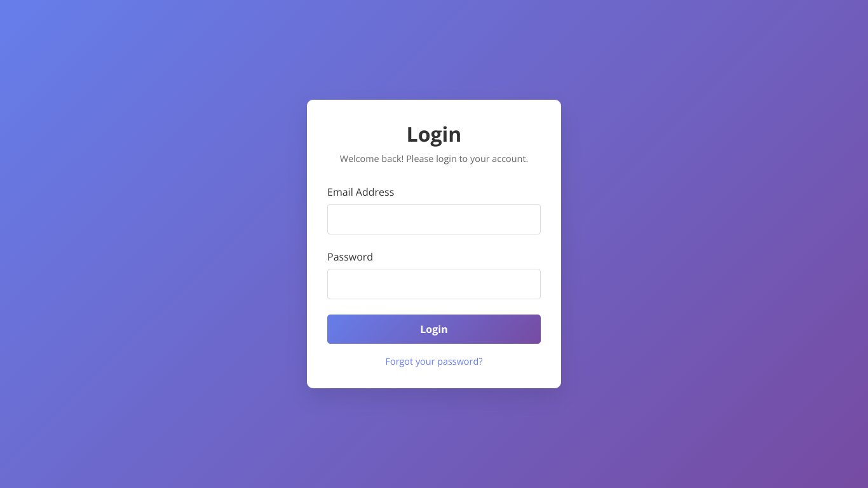Viewport: 868px width, 488px height.
Task: Click the Password label text
Action: [350, 257]
